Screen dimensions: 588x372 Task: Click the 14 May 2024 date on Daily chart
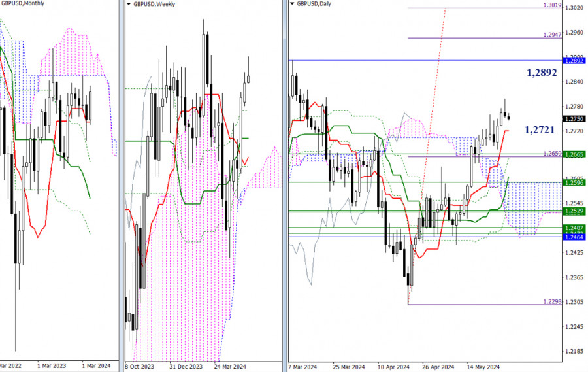483,367
